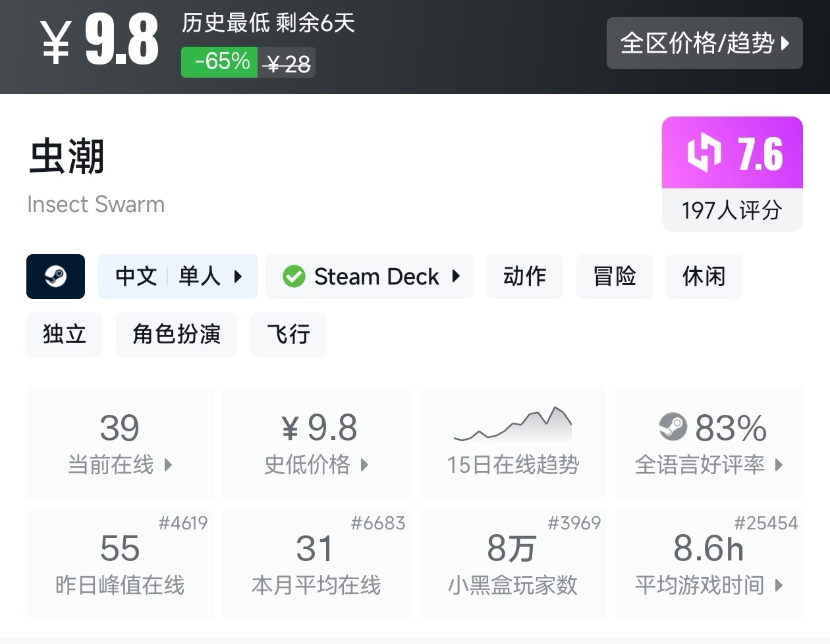Choose the 独立 indie tag
Image resolution: width=830 pixels, height=644 pixels.
coord(65,335)
